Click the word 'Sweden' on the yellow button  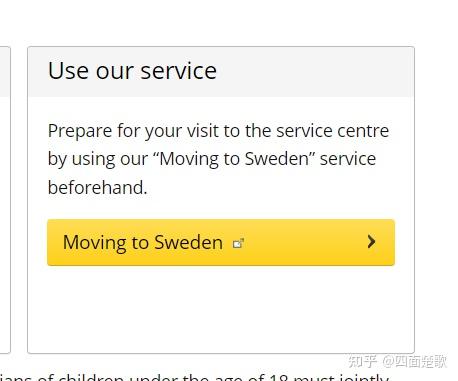tap(189, 242)
